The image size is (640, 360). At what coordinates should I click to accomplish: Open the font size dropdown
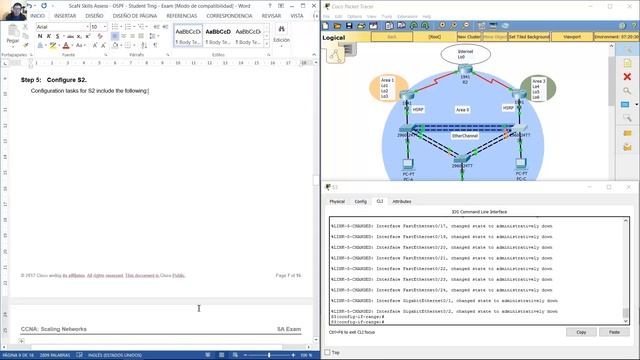tap(105, 27)
